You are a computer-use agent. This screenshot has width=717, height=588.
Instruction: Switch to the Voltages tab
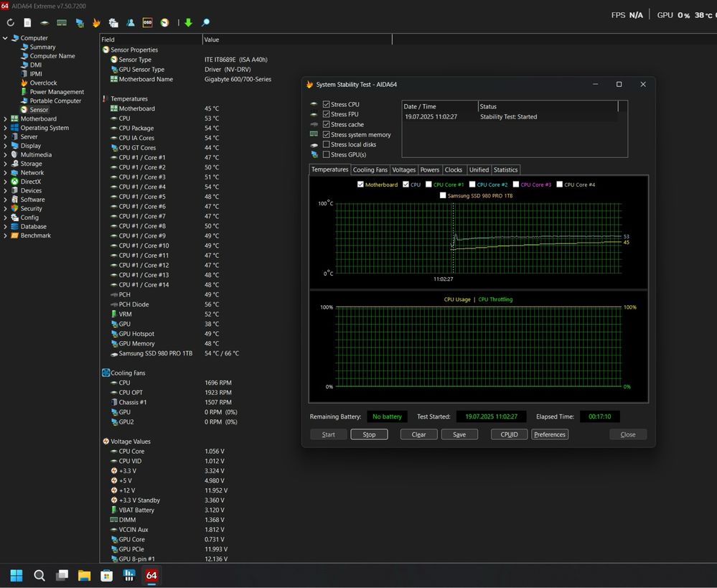click(x=404, y=169)
